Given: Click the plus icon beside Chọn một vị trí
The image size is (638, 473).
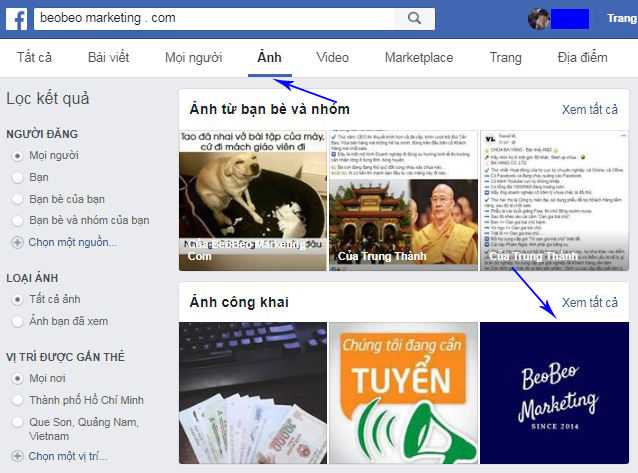Looking at the screenshot, I should point(17,456).
